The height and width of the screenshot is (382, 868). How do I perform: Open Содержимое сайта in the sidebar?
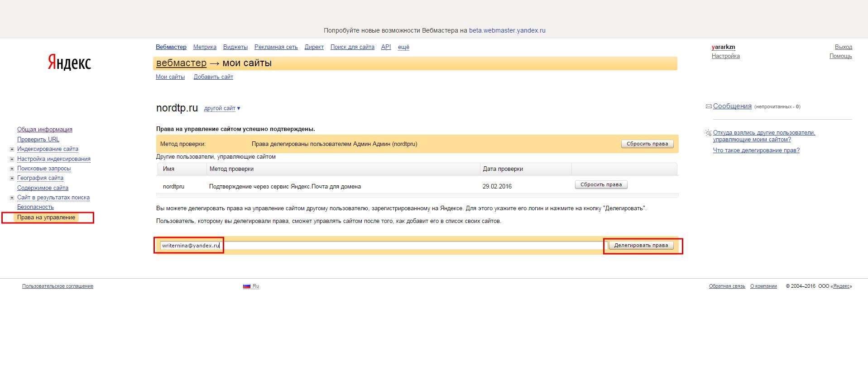pyautogui.click(x=43, y=188)
